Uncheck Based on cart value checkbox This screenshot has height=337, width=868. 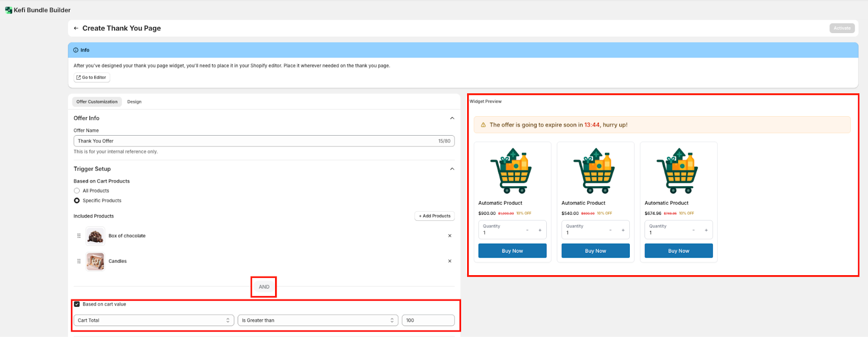click(x=77, y=304)
